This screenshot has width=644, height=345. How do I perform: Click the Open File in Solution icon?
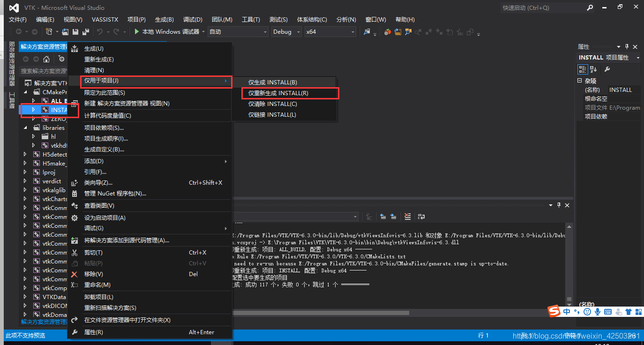click(x=398, y=32)
